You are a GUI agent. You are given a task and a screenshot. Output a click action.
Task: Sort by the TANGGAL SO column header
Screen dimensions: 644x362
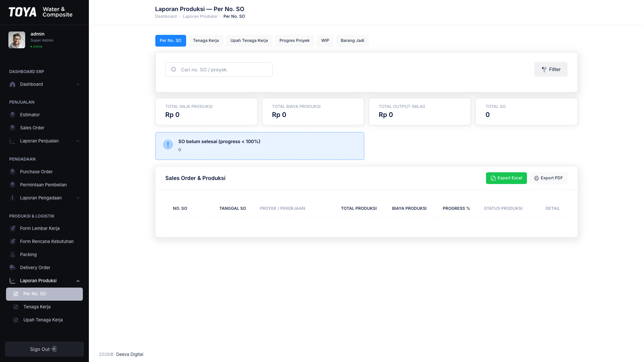232,208
